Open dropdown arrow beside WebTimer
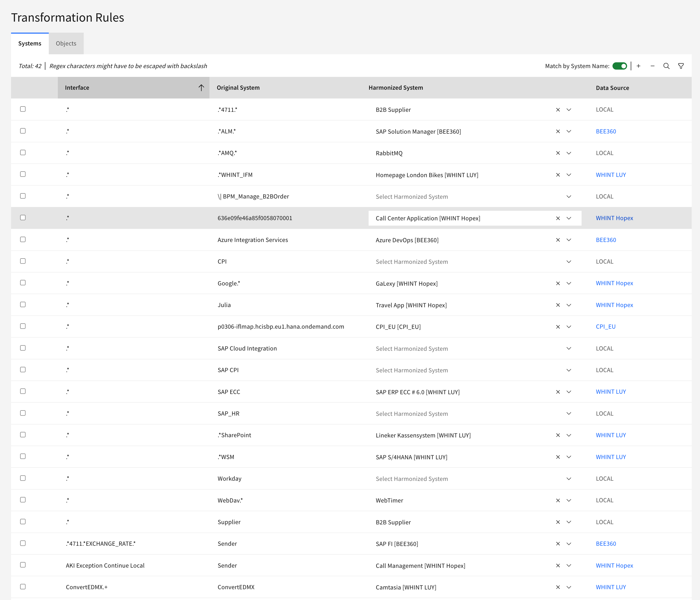The height and width of the screenshot is (600, 700). pyautogui.click(x=569, y=501)
